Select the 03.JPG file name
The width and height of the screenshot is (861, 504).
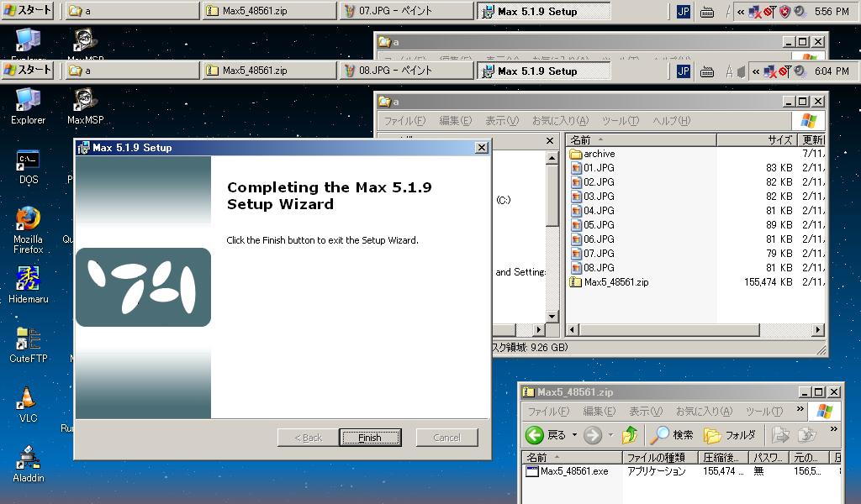pos(599,197)
